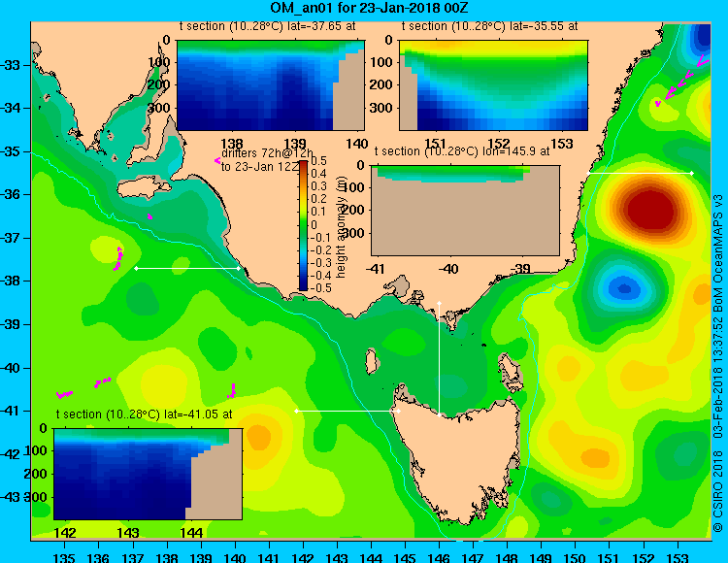Click the 139 axis label under the lat=-37.65 inset

(x=294, y=144)
